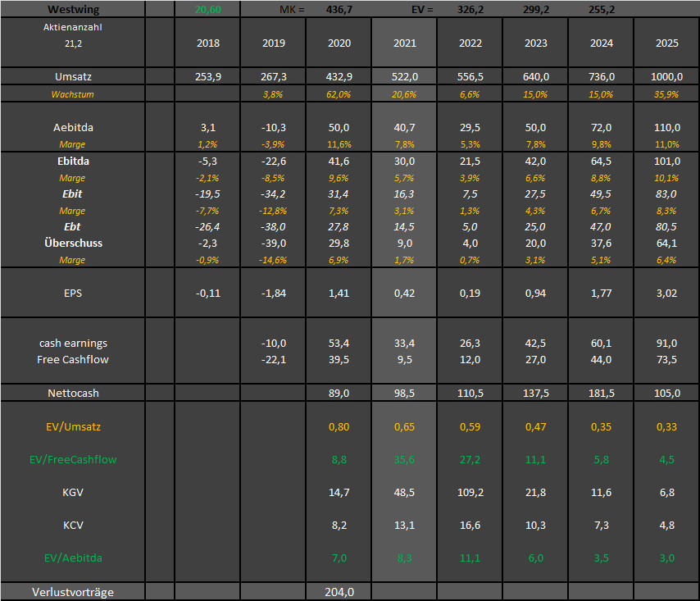Select the Ebit row label
This screenshot has width=700, height=601.
click(x=73, y=194)
